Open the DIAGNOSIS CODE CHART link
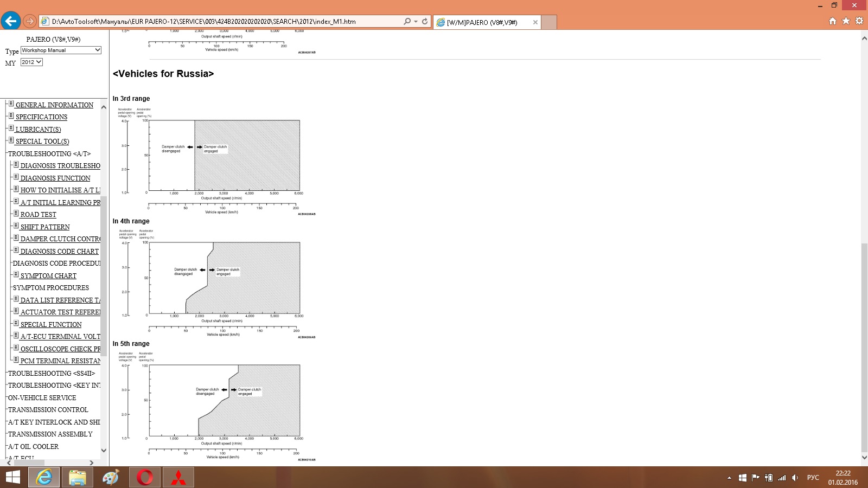This screenshot has width=868, height=488. [x=59, y=252]
